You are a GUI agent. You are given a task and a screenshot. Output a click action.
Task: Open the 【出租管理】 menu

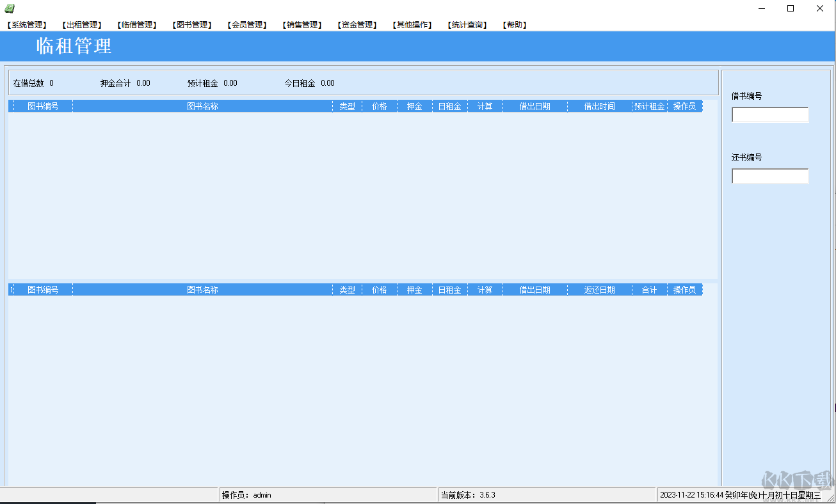tap(81, 25)
